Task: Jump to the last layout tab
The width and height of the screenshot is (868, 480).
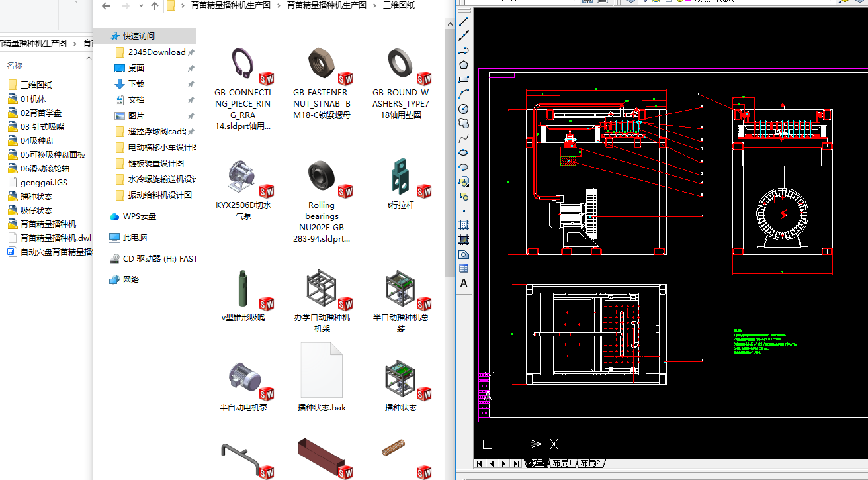Action: (x=515, y=463)
